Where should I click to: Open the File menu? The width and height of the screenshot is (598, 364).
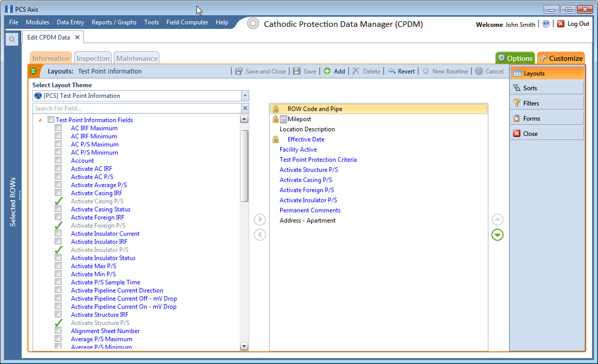[14, 22]
